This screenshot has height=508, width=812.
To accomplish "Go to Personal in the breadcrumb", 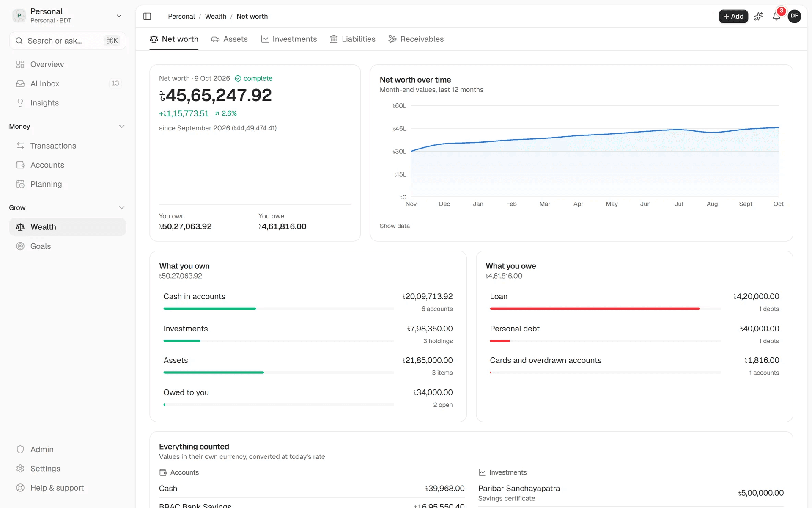I will [181, 17].
